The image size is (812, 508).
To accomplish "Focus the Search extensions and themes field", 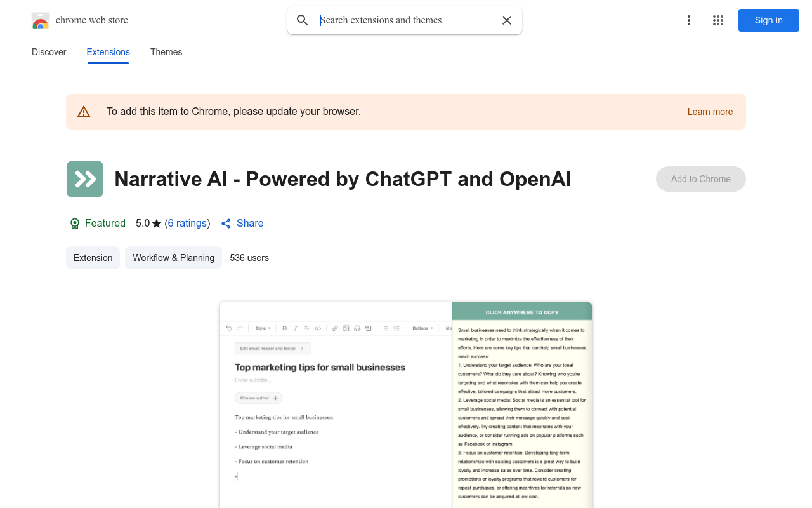I will pos(406,20).
